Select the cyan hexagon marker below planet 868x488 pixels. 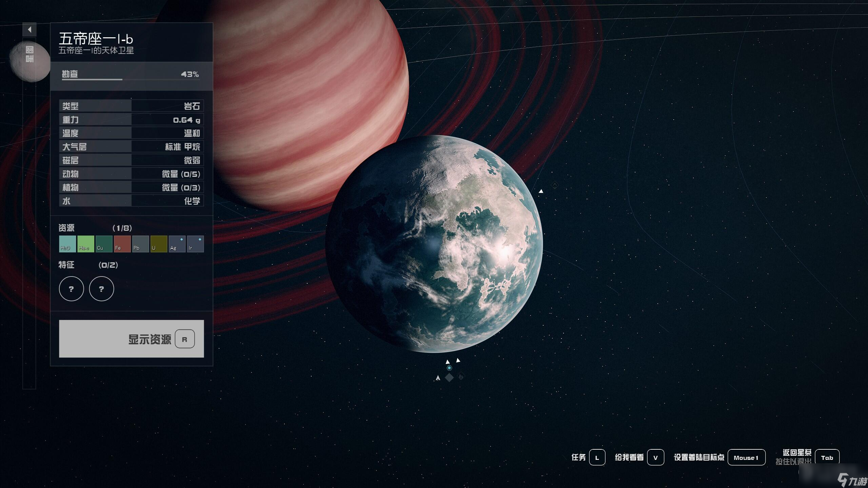click(449, 368)
